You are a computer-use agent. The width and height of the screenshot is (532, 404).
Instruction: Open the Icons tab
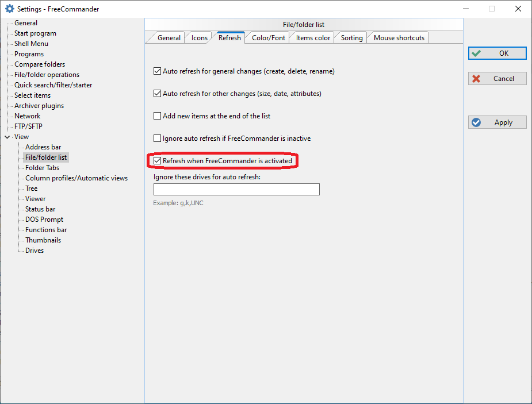[200, 38]
